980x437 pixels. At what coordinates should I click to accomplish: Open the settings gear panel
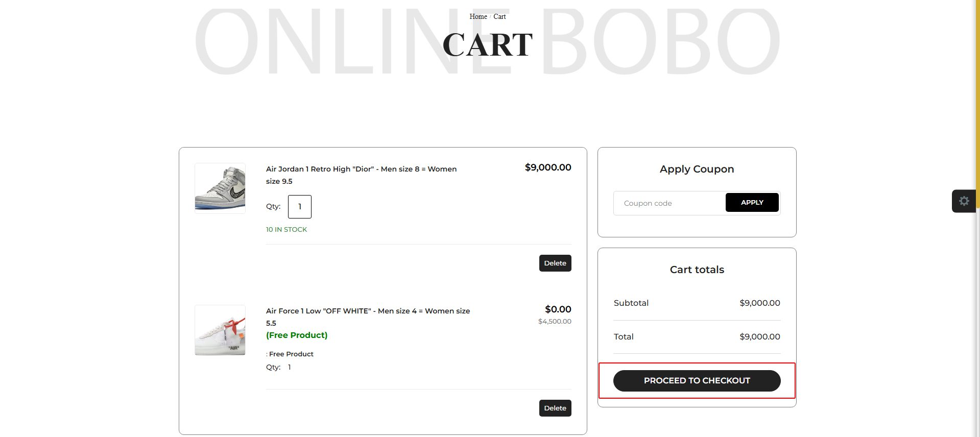[x=964, y=201]
